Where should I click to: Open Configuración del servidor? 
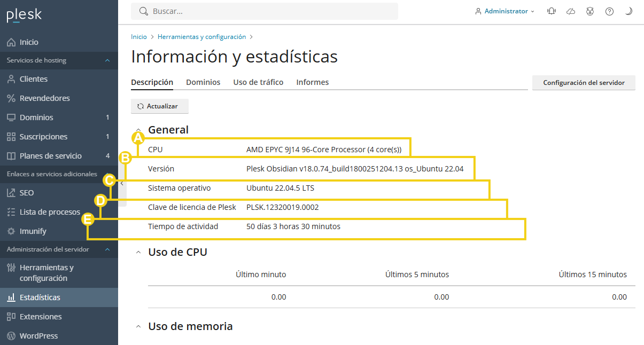tap(583, 82)
